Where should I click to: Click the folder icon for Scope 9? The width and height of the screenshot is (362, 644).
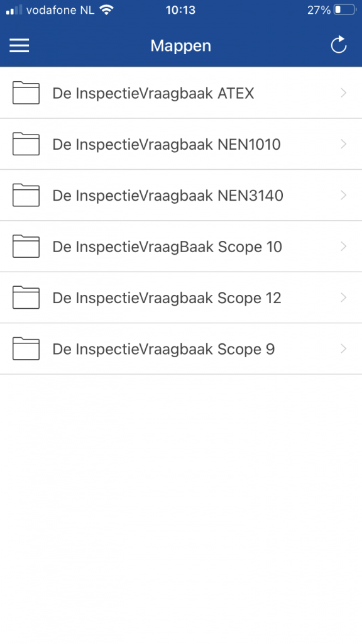click(x=26, y=349)
